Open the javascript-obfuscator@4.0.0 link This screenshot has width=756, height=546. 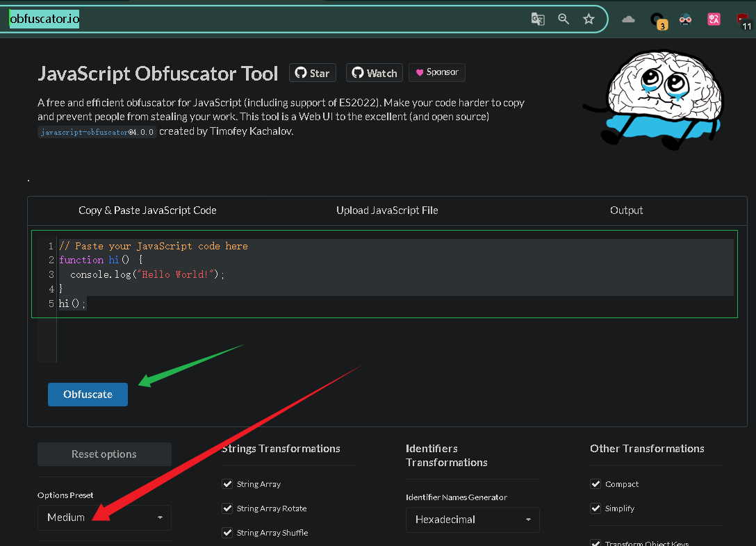(x=97, y=132)
